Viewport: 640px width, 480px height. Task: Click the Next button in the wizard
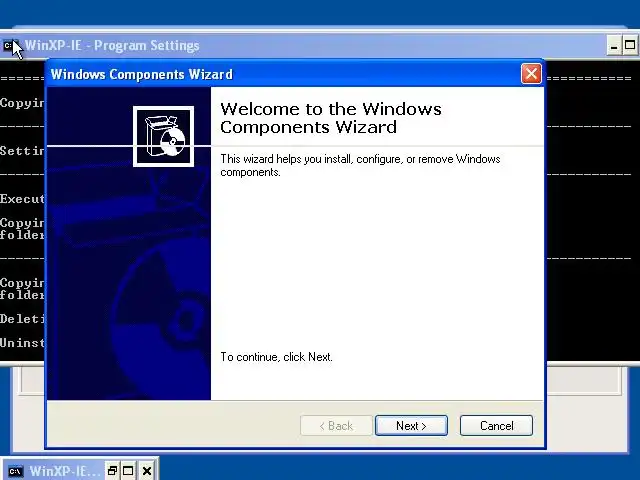pos(411,426)
